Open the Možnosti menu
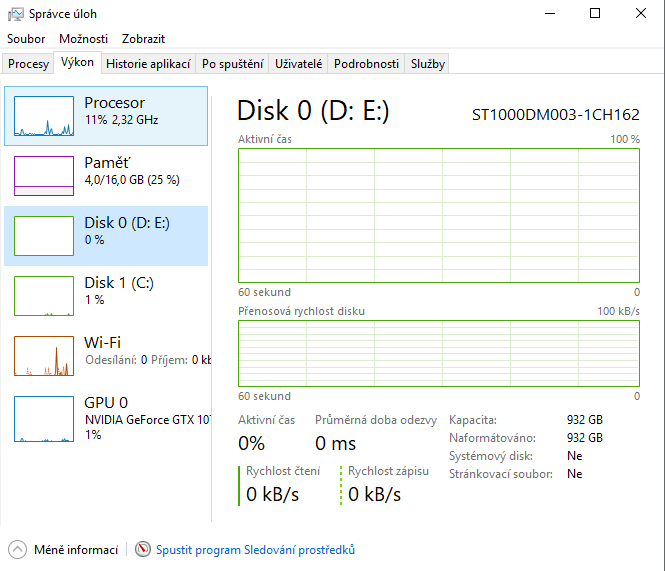This screenshot has width=665, height=571. tap(83, 39)
